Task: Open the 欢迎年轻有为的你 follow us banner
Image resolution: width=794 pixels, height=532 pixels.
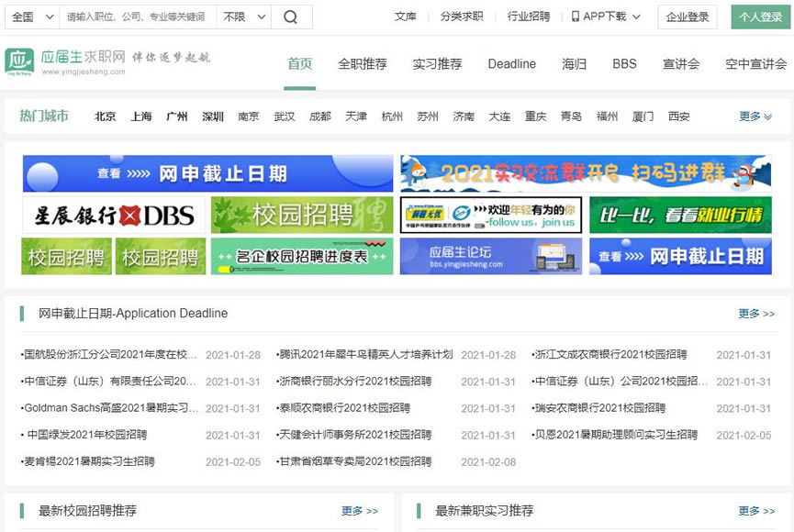Action: [x=491, y=216]
